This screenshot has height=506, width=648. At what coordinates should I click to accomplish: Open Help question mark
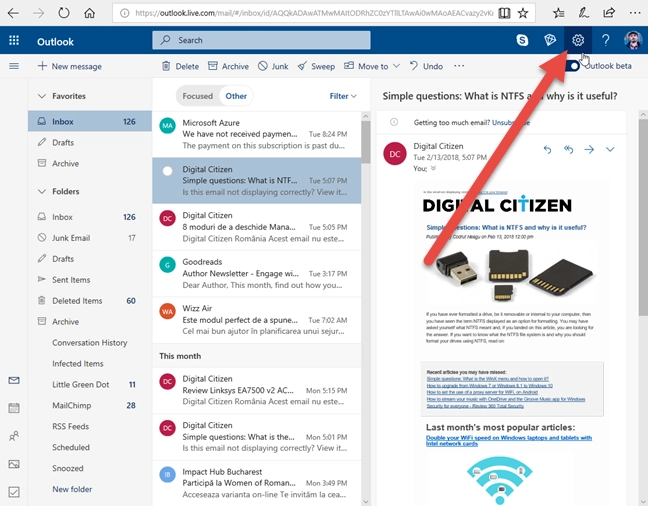pos(605,40)
